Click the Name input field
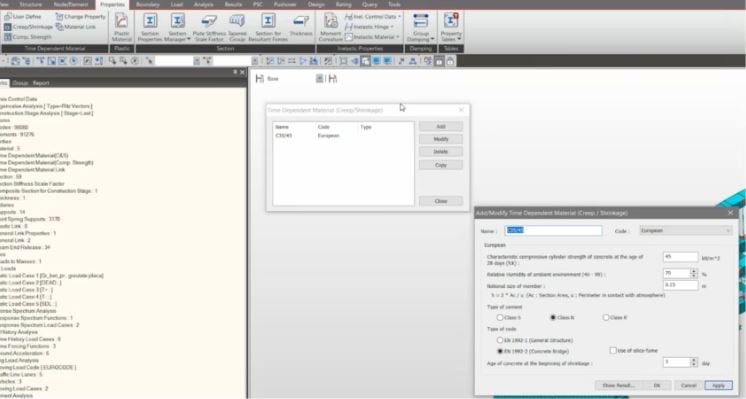The height and width of the screenshot is (399, 746). pos(553,231)
